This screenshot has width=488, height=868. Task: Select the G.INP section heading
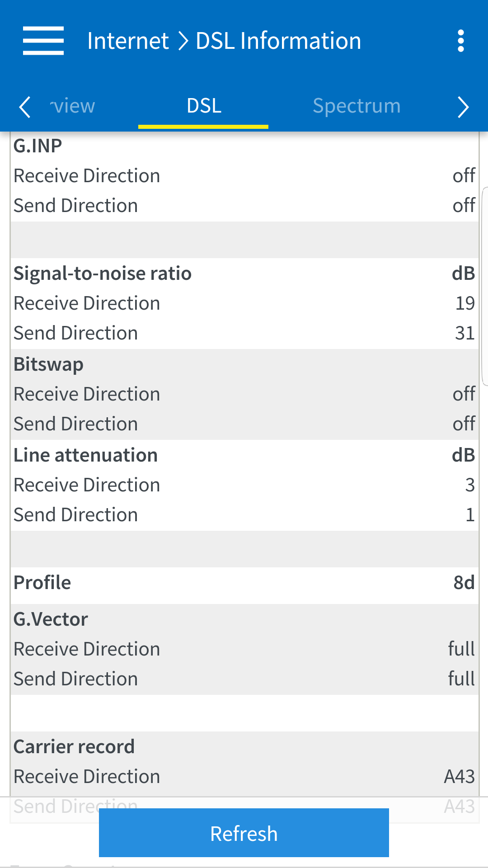click(38, 146)
